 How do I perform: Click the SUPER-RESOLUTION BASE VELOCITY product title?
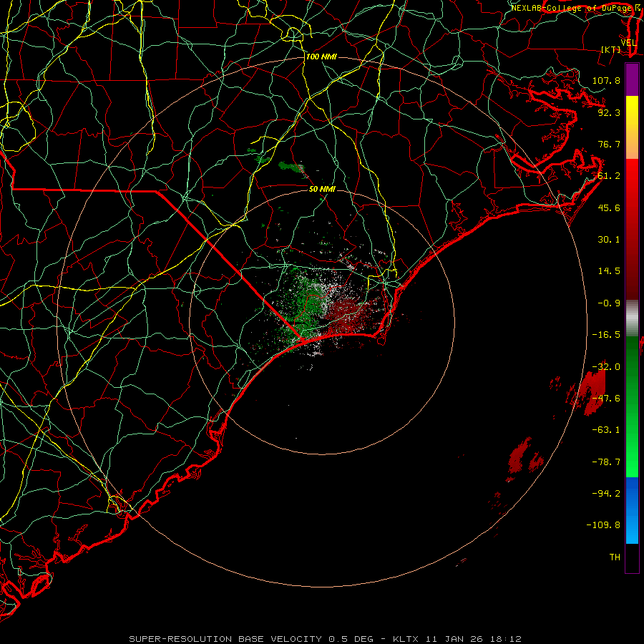coord(226,639)
